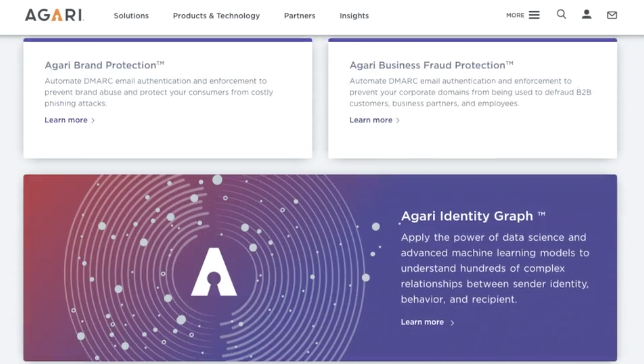
Task: Follow Learn more under Agari Brand Protection
Action: click(x=66, y=120)
